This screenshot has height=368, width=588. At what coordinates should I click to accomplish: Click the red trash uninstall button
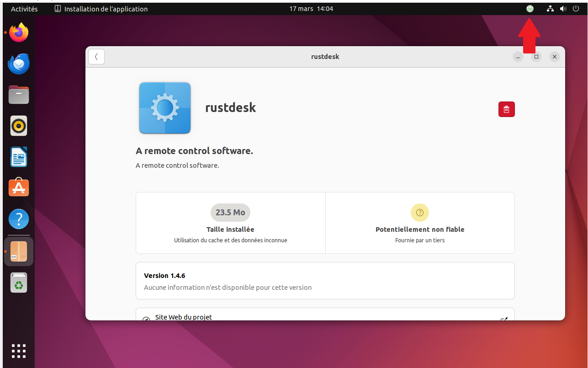click(x=506, y=109)
